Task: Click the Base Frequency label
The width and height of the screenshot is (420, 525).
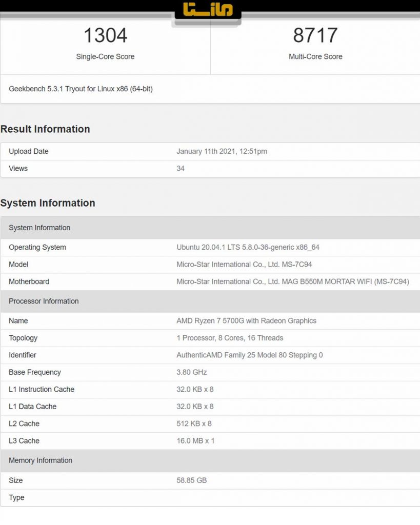Action: (35, 372)
